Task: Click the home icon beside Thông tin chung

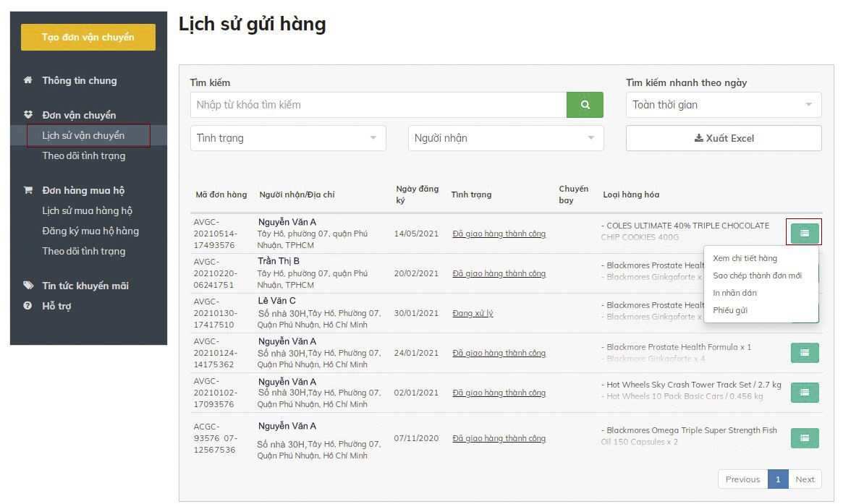Action: click(x=28, y=80)
